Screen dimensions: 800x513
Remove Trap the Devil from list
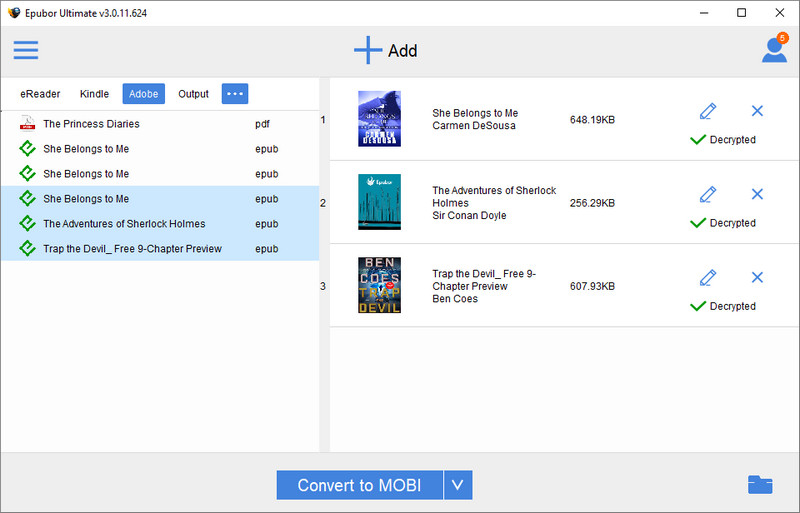pyautogui.click(x=757, y=277)
